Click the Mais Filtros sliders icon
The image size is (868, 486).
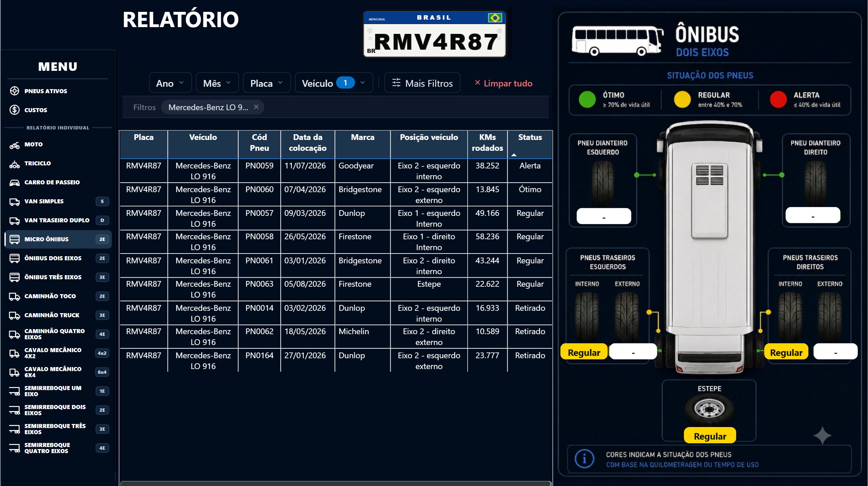(396, 83)
